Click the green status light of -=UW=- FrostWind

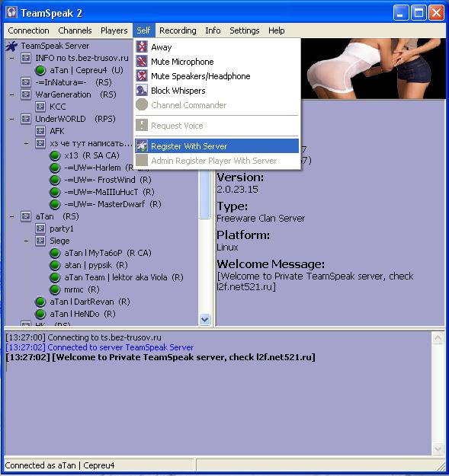[55, 180]
